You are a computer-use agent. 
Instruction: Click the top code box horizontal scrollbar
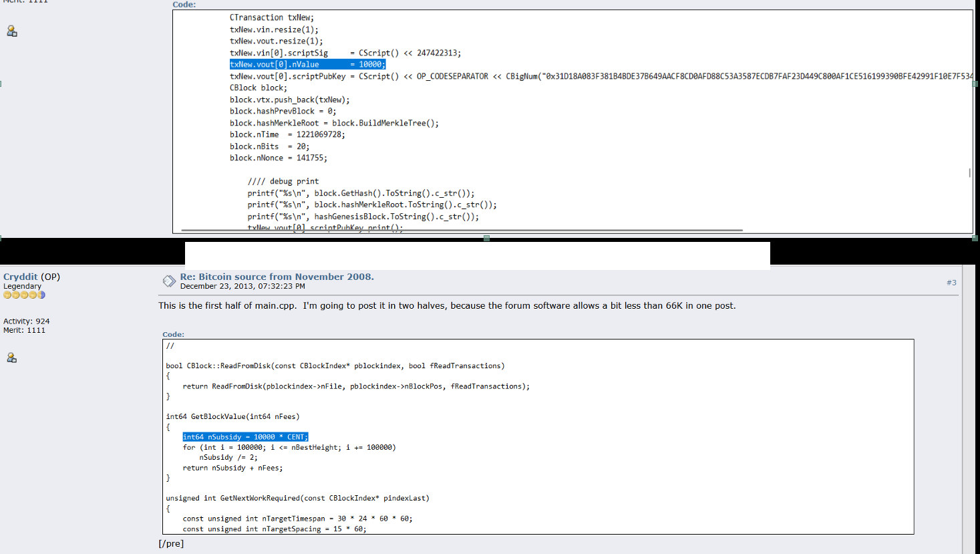(461, 230)
